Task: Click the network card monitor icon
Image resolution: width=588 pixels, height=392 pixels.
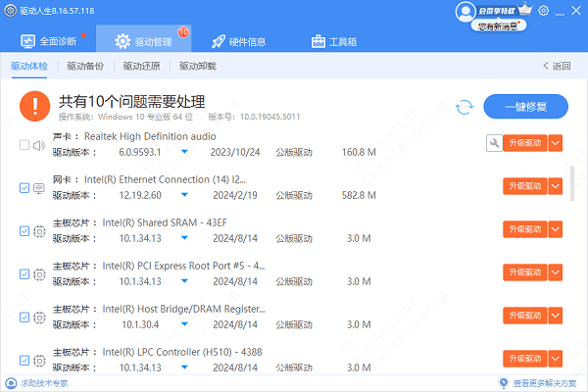Action: pos(40,188)
